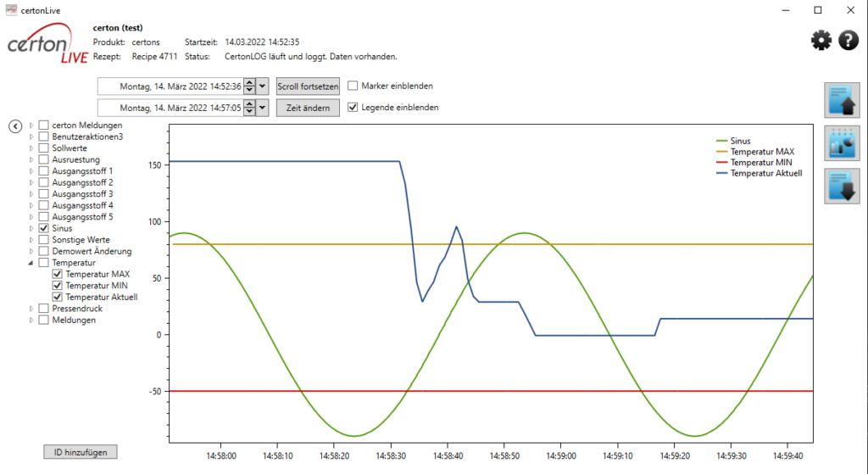This screenshot has height=474, width=868.
Task: Open help via the question mark icon
Action: pos(848,41)
